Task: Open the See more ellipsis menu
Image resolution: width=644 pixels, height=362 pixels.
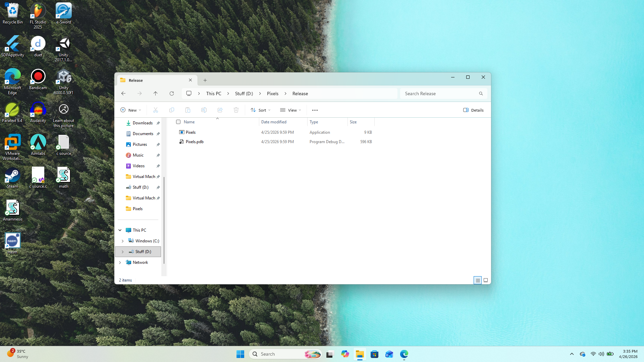Action: click(315, 110)
